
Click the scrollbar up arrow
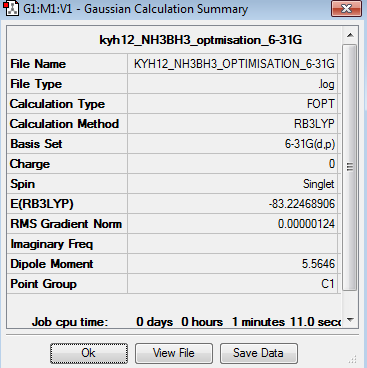tap(350, 35)
